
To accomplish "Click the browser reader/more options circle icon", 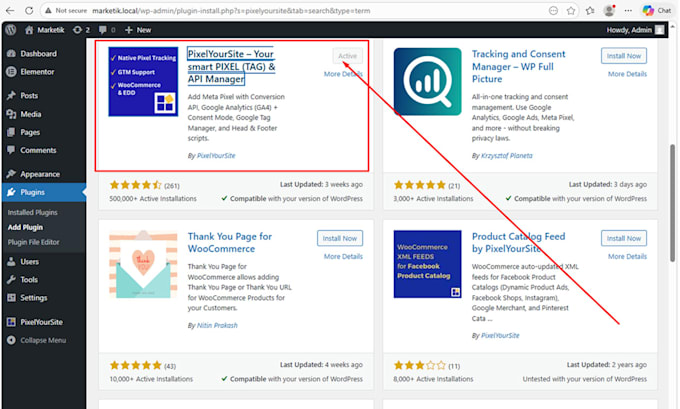I will click(x=553, y=11).
